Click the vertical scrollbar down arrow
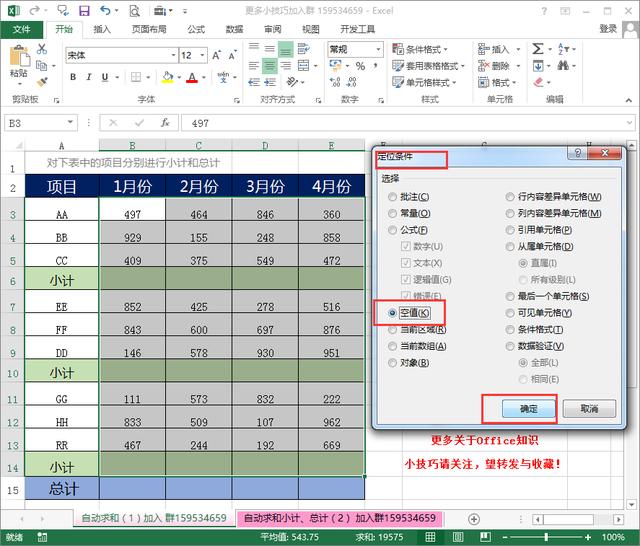 [631, 504]
